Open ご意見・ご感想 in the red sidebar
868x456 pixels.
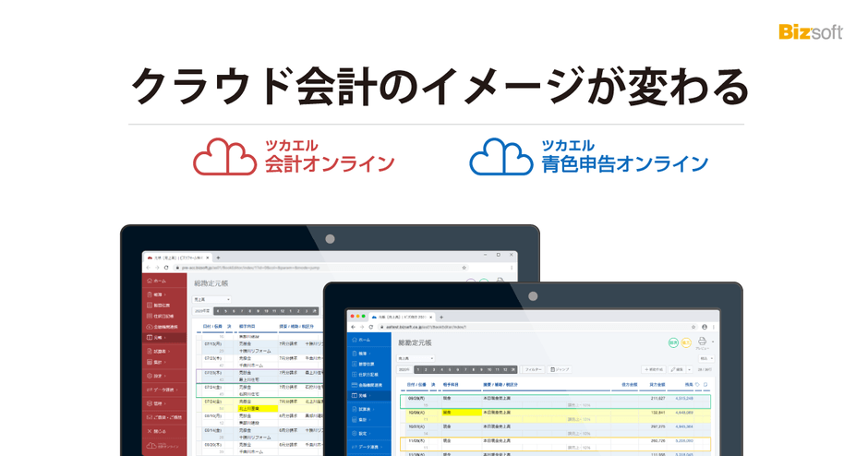163,417
